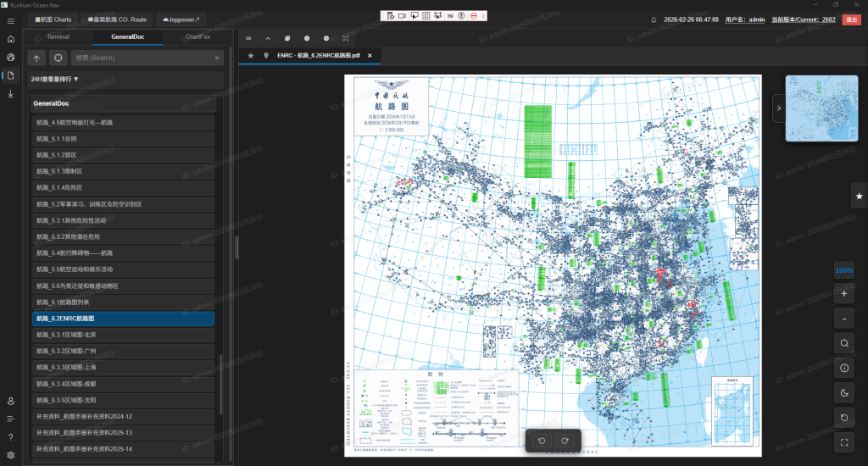868x466 pixels.
Task: Toggle favorite star on right edge
Action: tap(859, 196)
